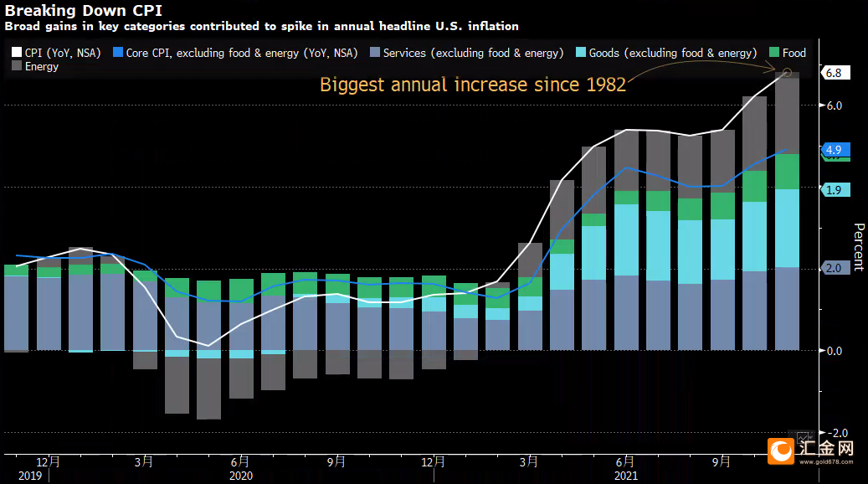The height and width of the screenshot is (484, 868).
Task: Click the circled peak data point marker
Action: (x=787, y=73)
